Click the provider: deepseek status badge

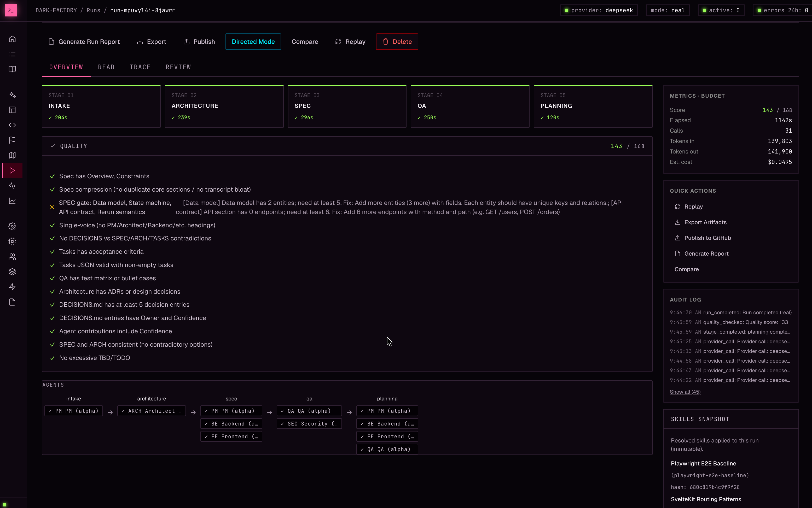coord(599,10)
